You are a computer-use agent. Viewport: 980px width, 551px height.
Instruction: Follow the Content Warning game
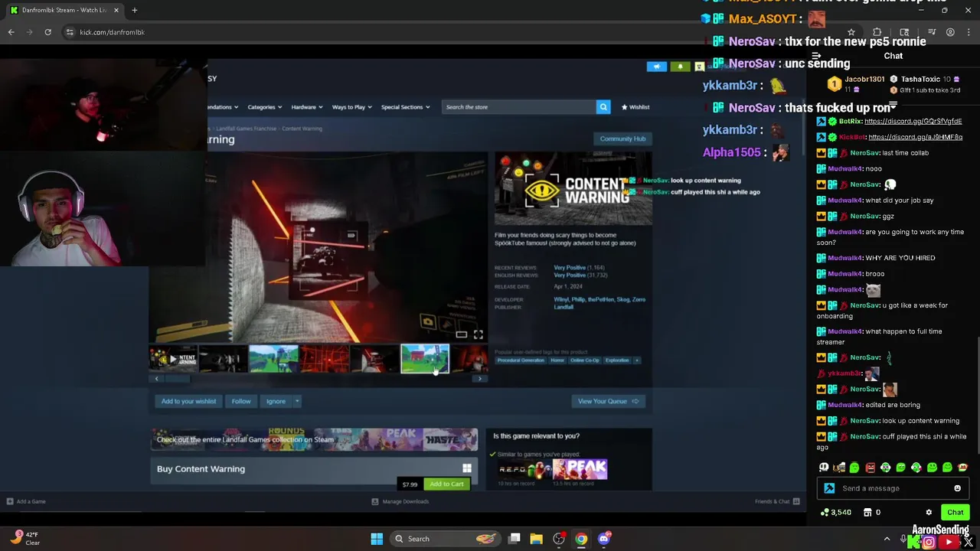241,401
